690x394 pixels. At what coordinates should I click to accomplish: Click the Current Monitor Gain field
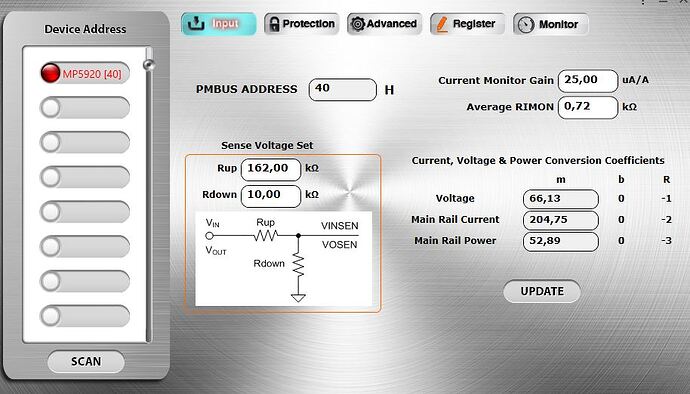[x=588, y=81]
